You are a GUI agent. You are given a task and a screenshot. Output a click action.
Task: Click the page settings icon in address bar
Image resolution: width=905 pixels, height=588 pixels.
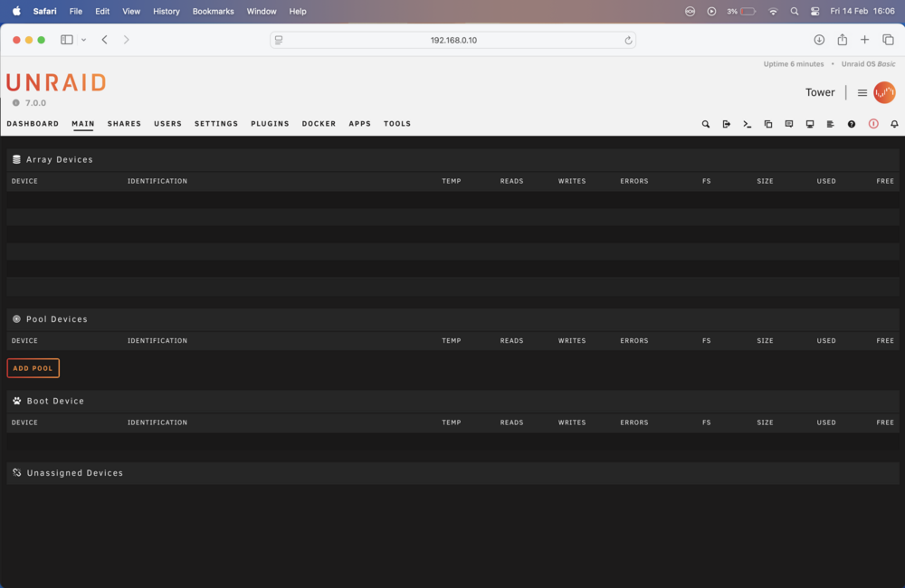279,40
